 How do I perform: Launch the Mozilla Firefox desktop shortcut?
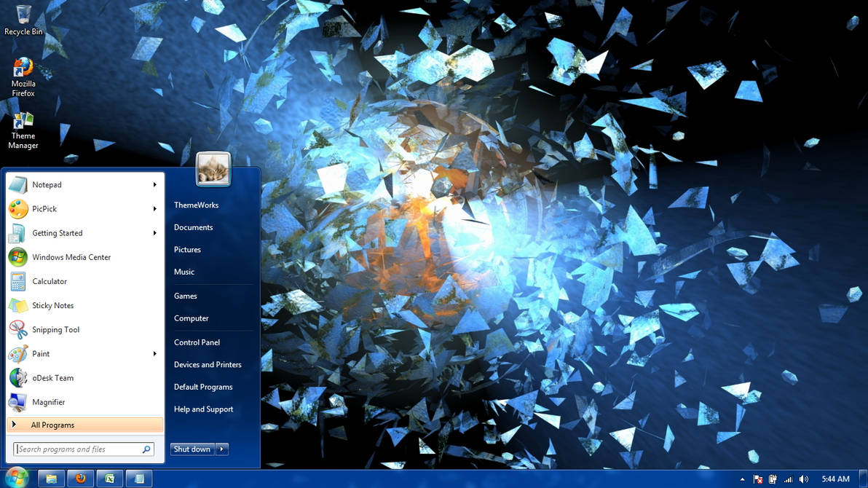click(x=23, y=77)
